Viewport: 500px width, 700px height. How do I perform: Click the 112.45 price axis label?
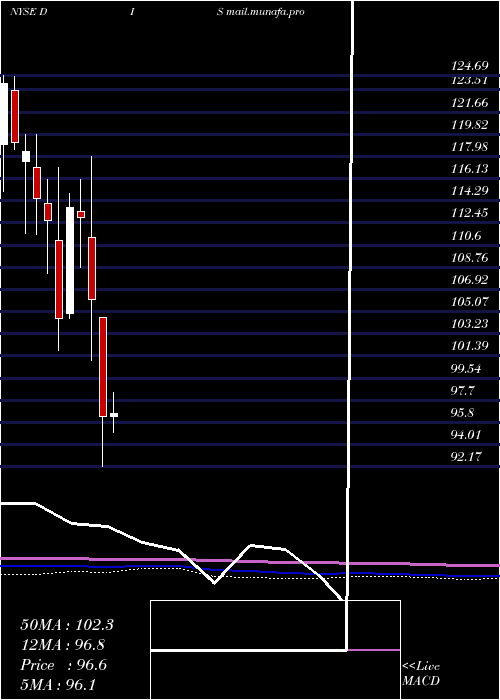click(470, 213)
